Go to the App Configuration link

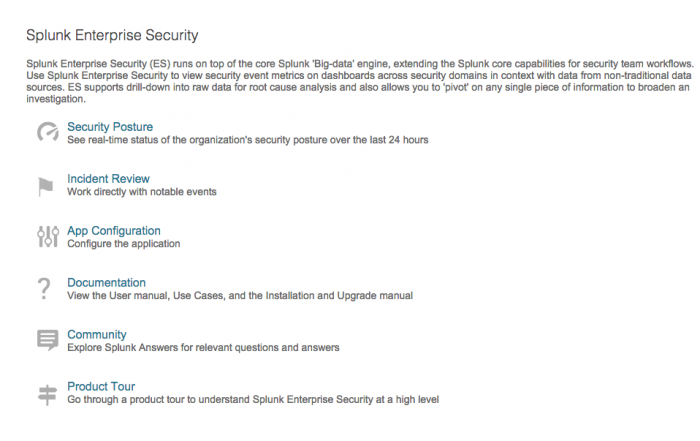[x=114, y=231]
